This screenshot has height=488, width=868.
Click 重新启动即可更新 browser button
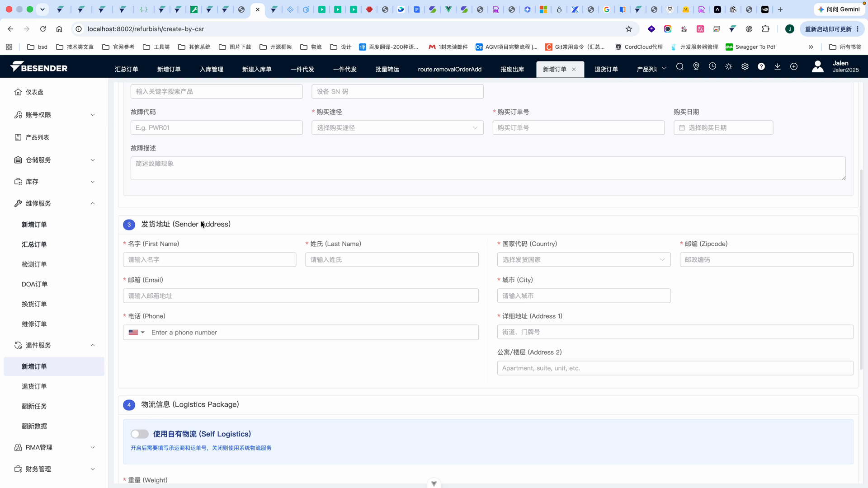click(x=832, y=29)
